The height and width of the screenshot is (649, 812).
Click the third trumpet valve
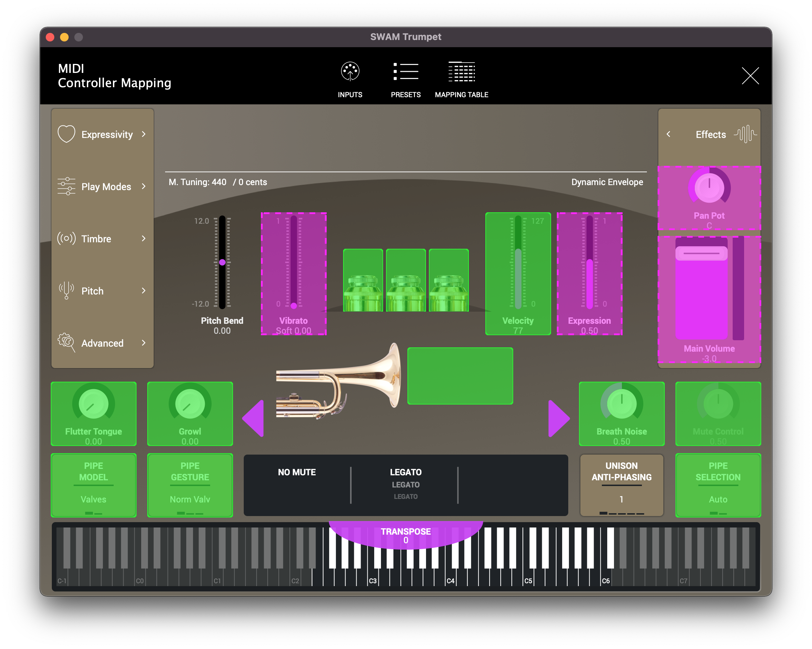click(449, 281)
